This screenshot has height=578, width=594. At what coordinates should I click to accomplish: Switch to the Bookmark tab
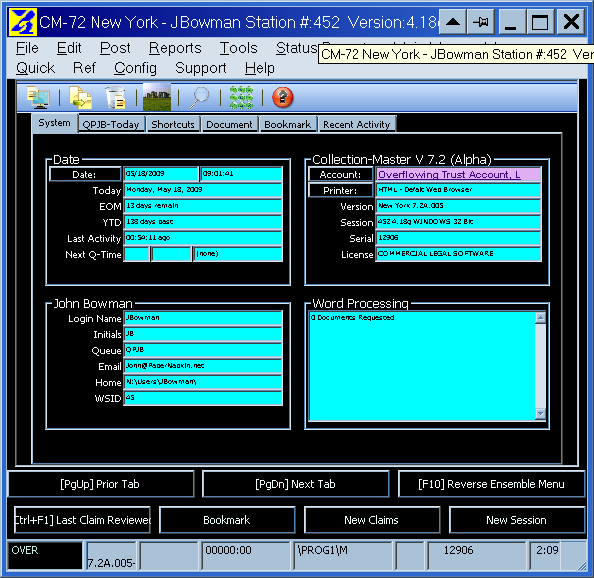[x=288, y=125]
